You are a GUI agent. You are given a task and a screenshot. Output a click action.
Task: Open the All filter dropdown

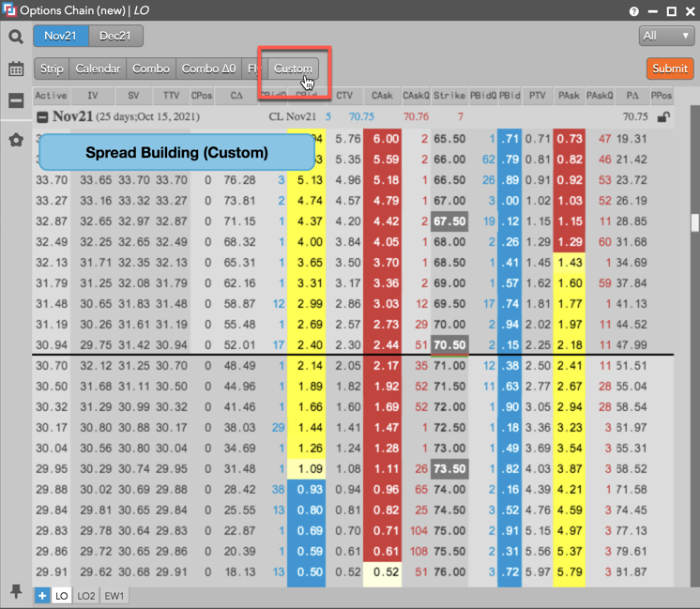point(665,36)
